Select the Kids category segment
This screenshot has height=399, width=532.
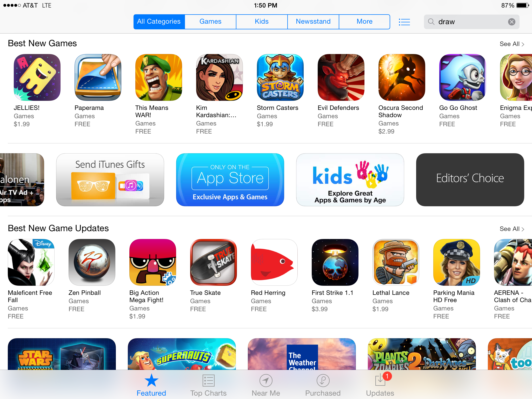coord(262,22)
